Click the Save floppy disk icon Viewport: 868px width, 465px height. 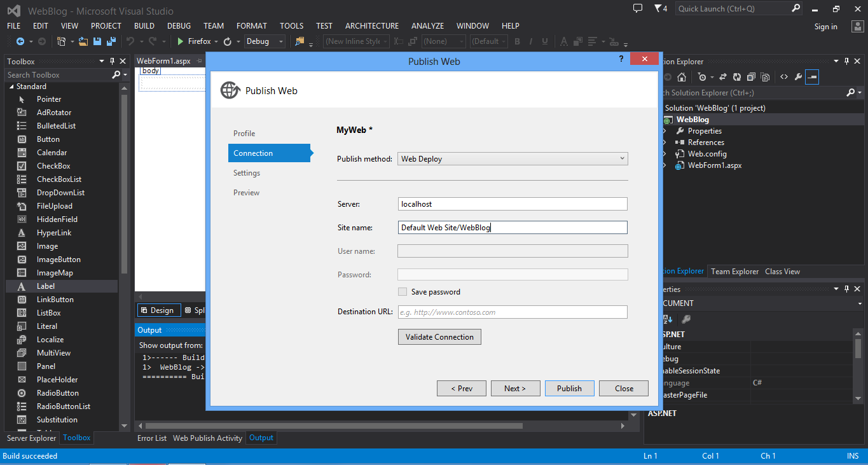click(x=97, y=41)
